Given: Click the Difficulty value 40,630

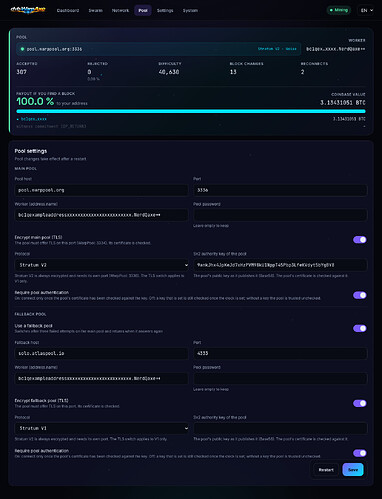Looking at the screenshot, I should [x=169, y=72].
